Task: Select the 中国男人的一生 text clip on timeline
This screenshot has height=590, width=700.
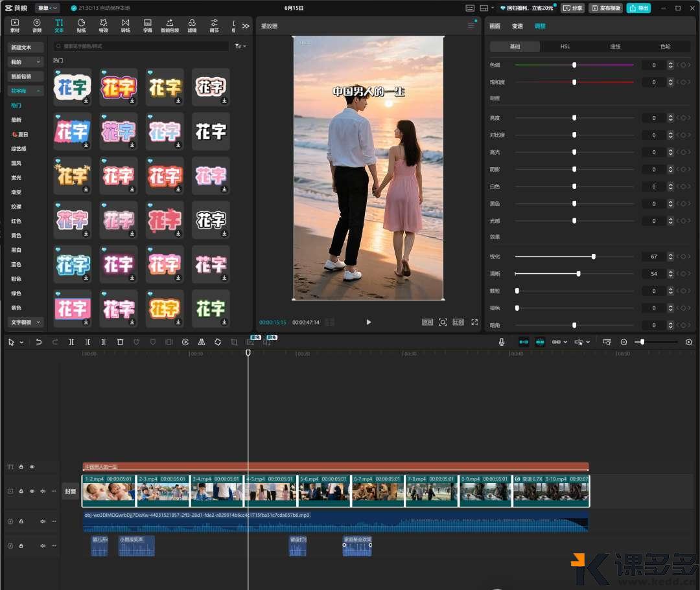Action: coord(336,467)
